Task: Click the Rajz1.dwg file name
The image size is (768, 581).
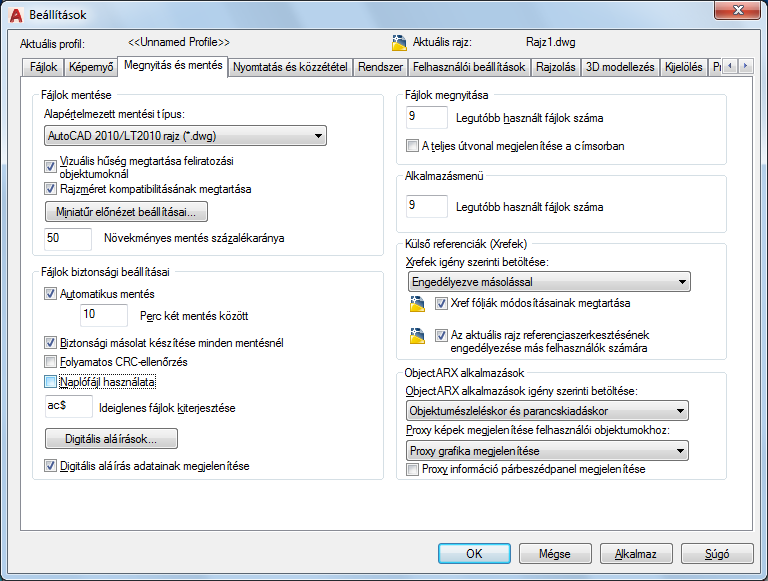Action: click(551, 42)
